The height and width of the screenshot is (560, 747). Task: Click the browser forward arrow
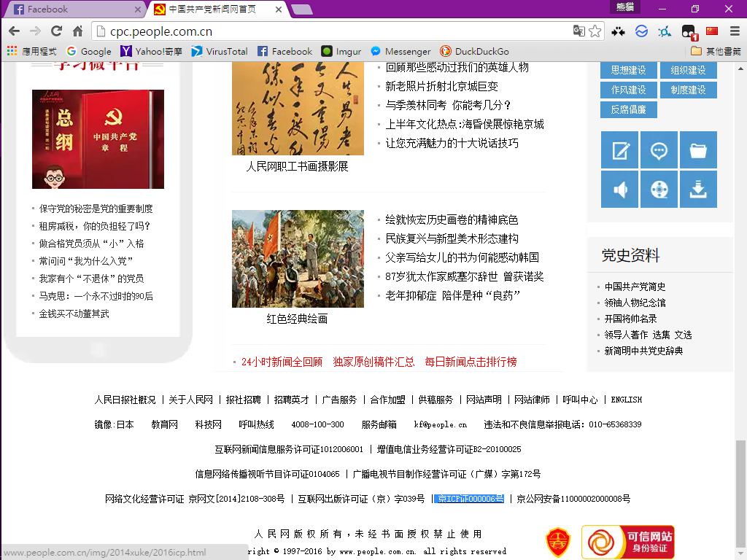[35, 31]
